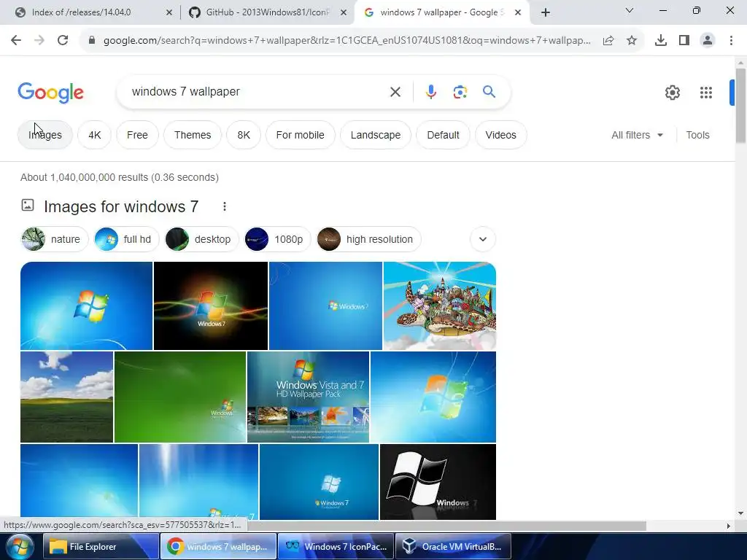Reload the current page
Image resolution: width=747 pixels, height=560 pixels.
(63, 41)
